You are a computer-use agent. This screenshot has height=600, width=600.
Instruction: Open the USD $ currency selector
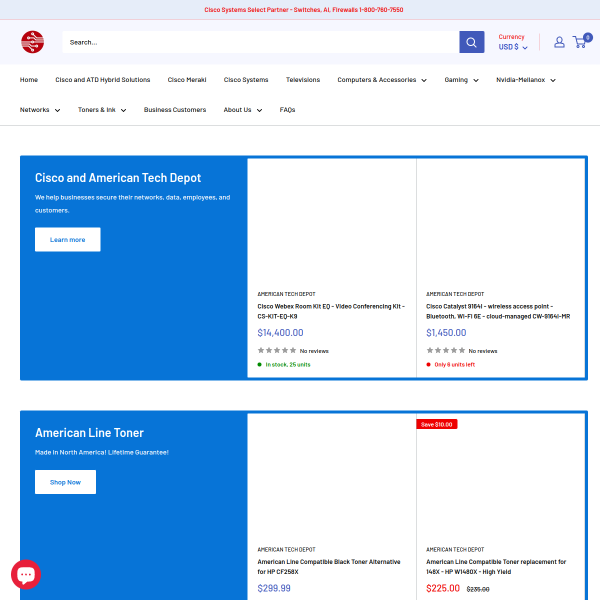[x=513, y=47]
